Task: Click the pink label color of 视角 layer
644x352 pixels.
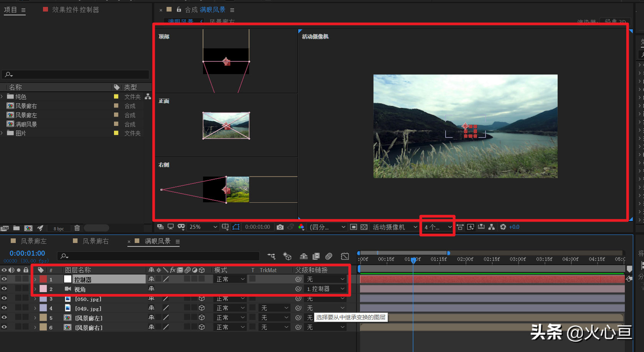Action: tap(43, 289)
